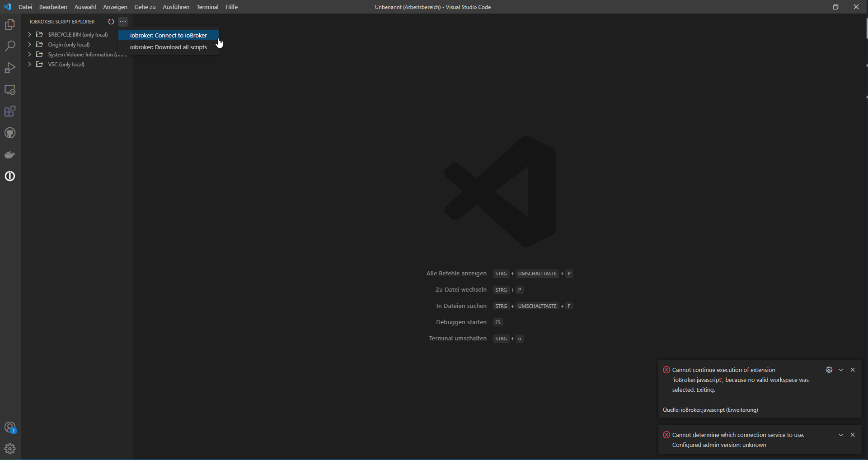Open the Terminal menu
This screenshot has height=460, width=868.
[207, 7]
